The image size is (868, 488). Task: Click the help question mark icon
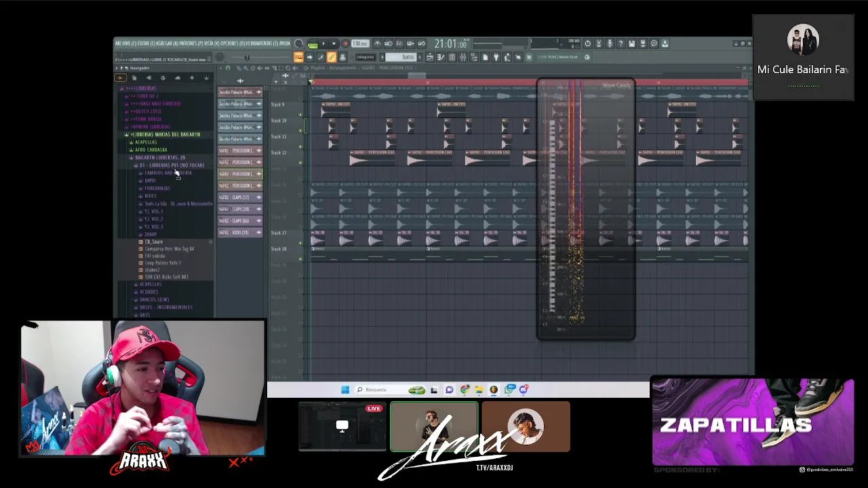620,43
